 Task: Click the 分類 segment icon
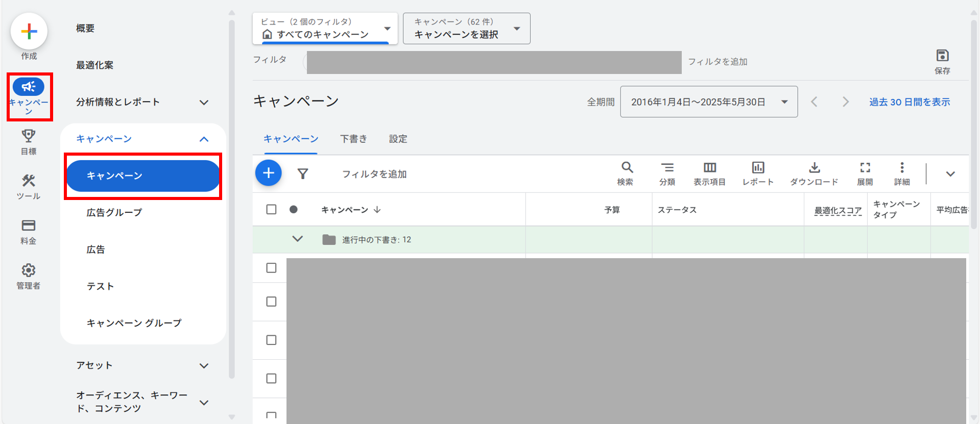tap(667, 167)
